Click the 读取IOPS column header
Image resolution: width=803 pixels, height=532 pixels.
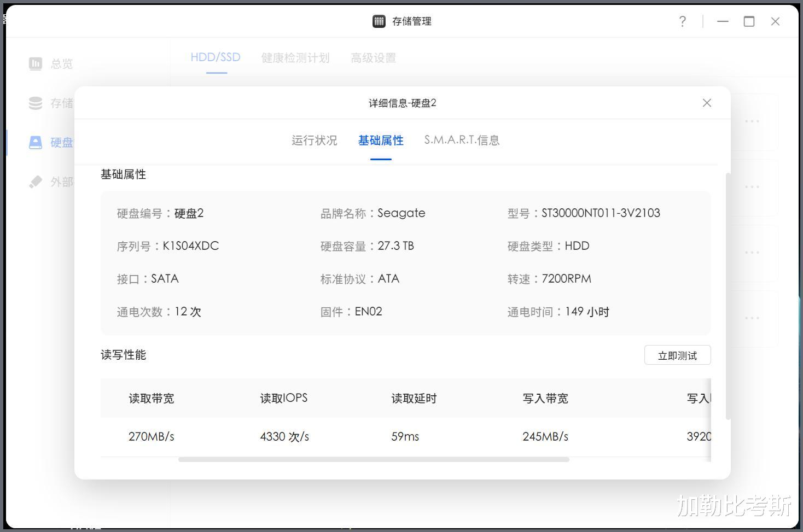click(284, 399)
